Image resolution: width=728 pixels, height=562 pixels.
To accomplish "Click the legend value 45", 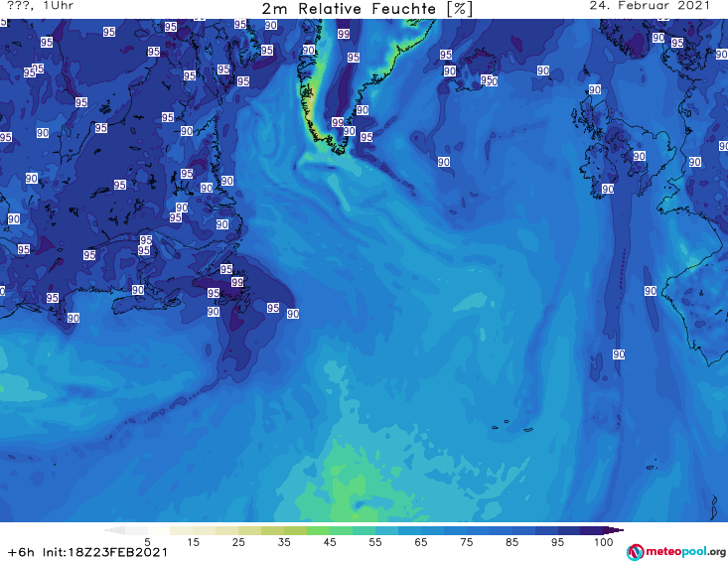I will [x=330, y=542].
